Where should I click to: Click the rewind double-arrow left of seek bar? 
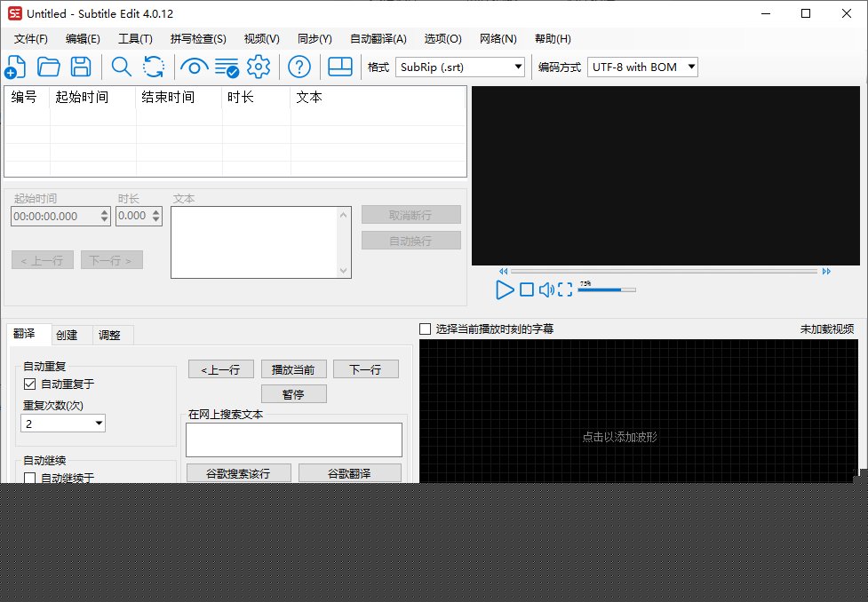point(503,271)
